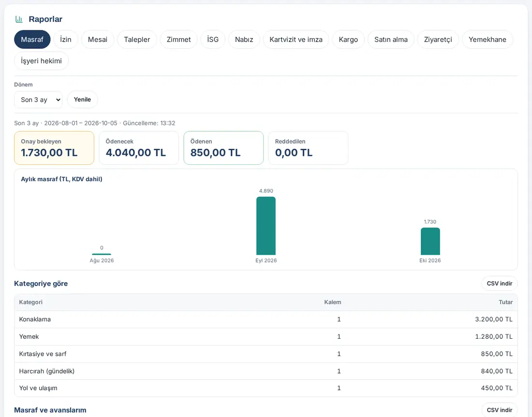532x417 pixels.
Task: Click the Kategori column header
Action: pyautogui.click(x=31, y=302)
